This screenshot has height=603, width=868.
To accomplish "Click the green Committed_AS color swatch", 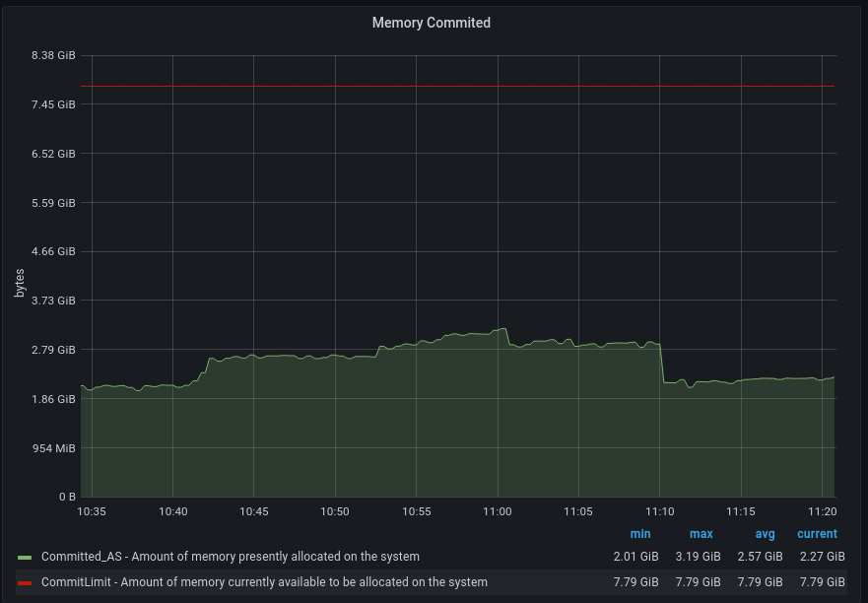I will 25,557.
